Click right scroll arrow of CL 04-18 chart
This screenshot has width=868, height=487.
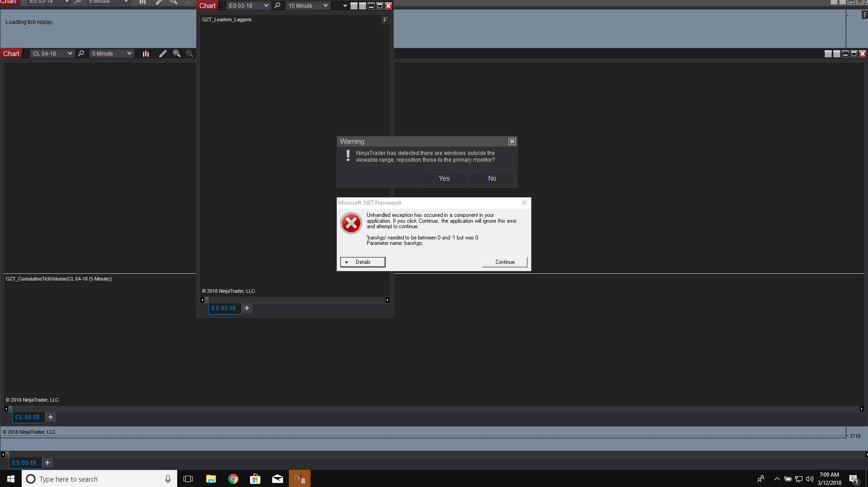point(862,409)
